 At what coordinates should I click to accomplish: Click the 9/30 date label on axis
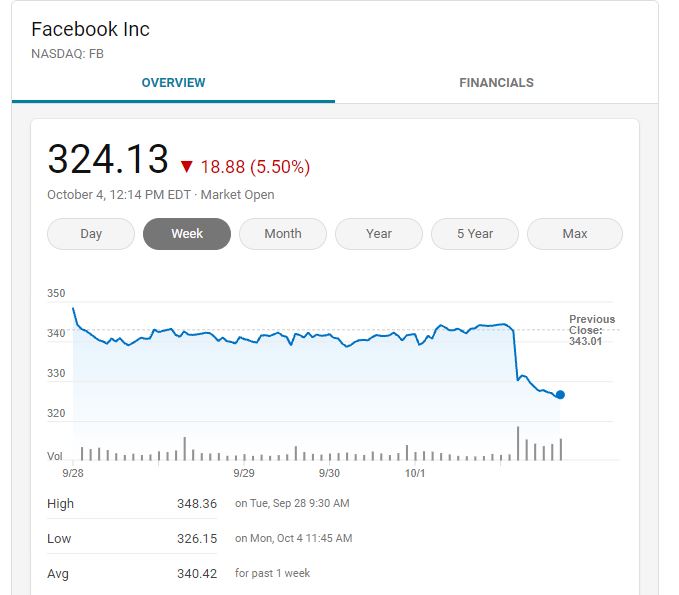coord(329,473)
